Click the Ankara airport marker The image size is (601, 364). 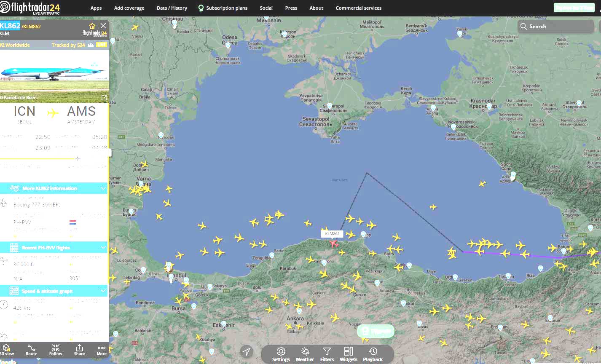tap(299, 312)
